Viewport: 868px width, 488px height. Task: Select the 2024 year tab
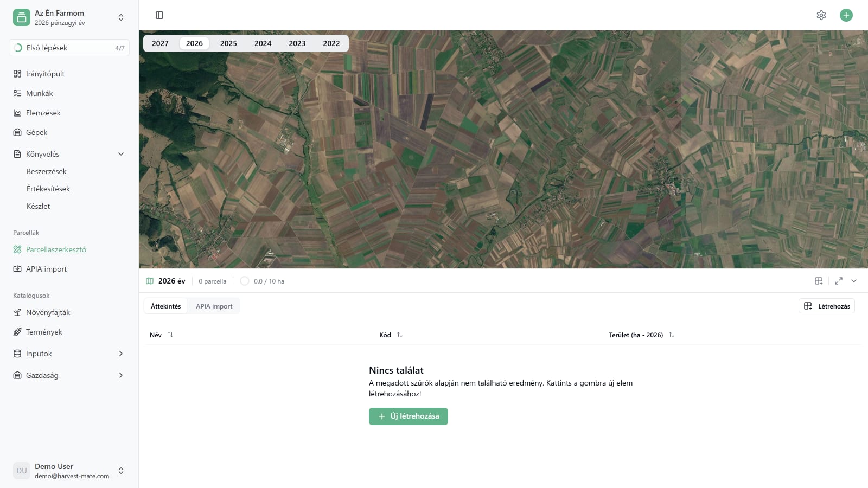[x=263, y=43]
